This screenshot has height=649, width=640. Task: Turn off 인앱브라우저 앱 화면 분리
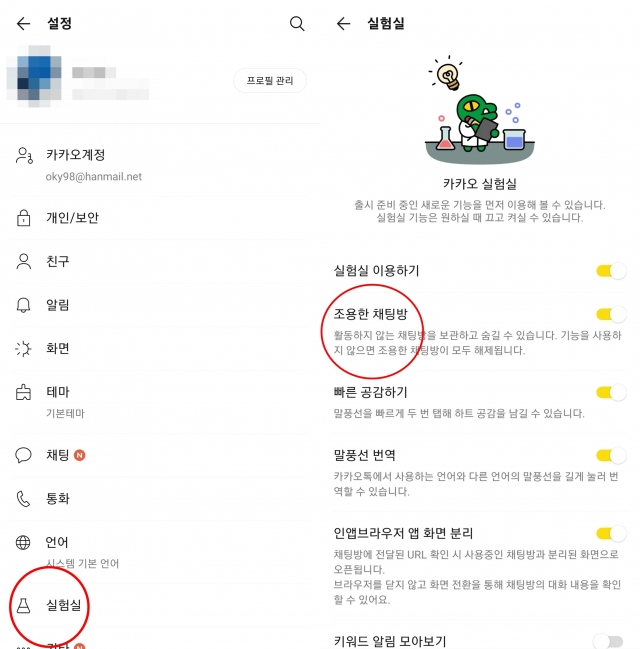[611, 534]
